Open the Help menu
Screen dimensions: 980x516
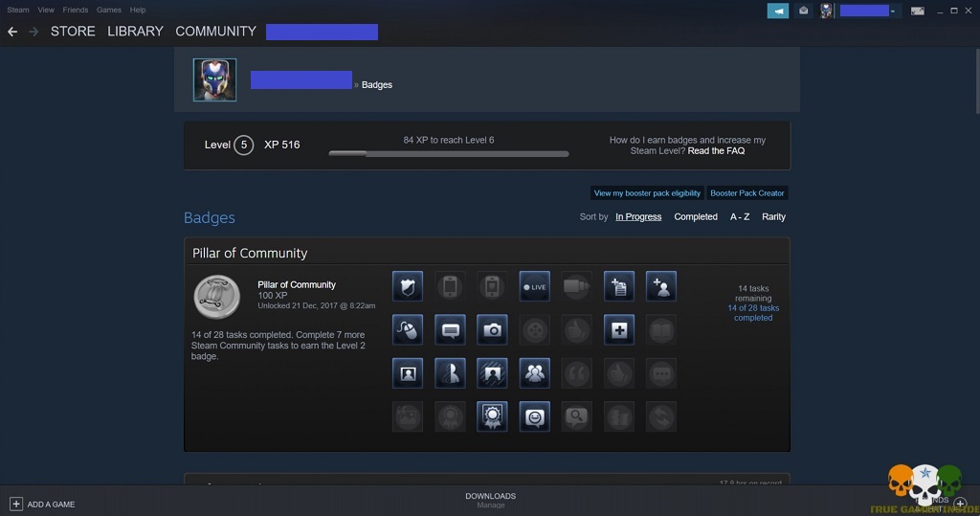point(138,10)
